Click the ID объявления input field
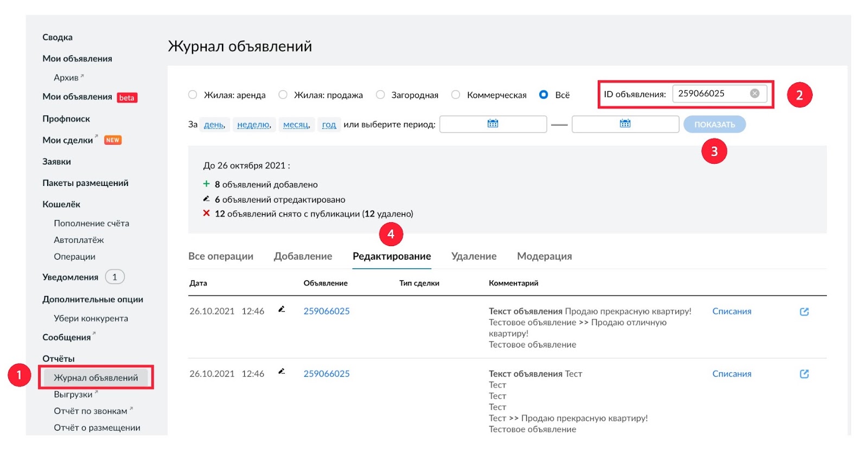 (719, 93)
